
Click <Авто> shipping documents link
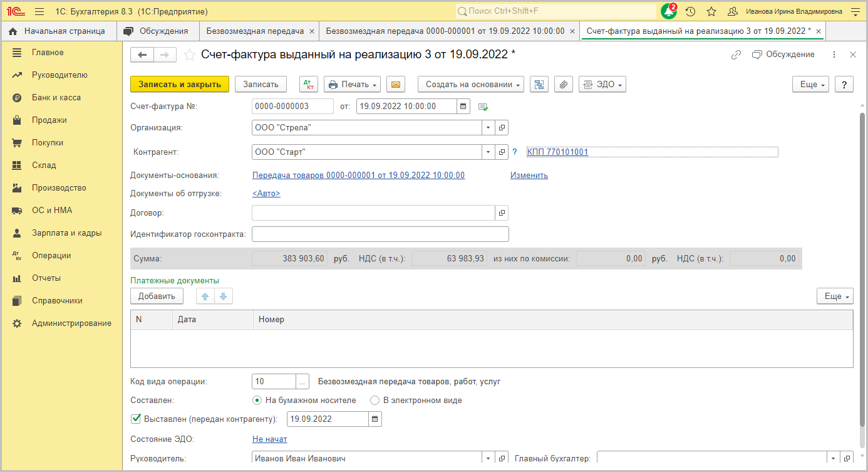266,194
